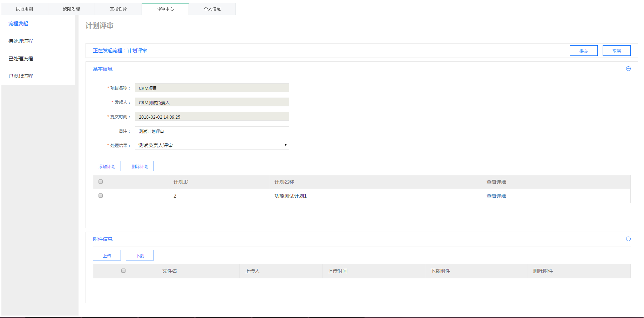
Task: Open 查看详细 link for plan 2
Action: tap(496, 196)
